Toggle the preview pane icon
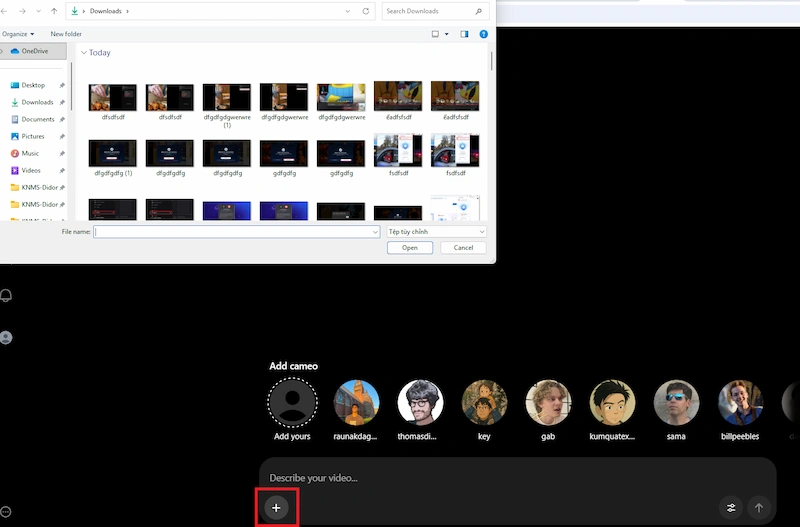This screenshot has height=527, width=800. (x=464, y=34)
